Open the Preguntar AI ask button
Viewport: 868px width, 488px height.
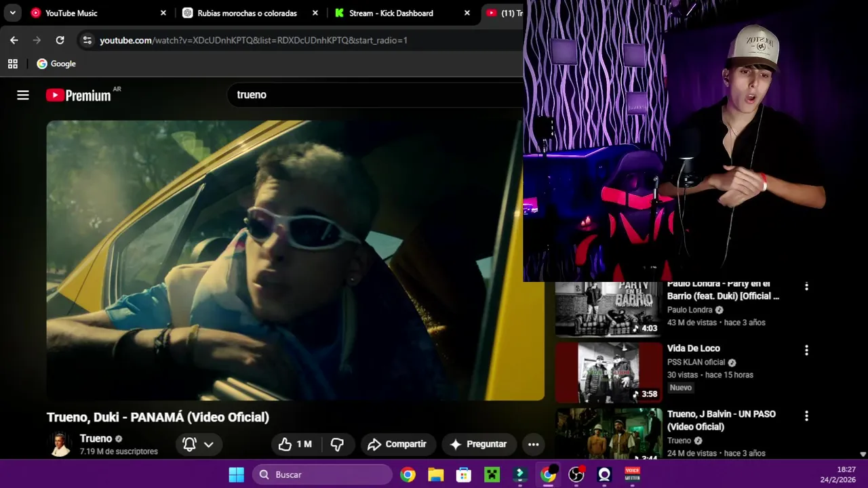(x=479, y=444)
